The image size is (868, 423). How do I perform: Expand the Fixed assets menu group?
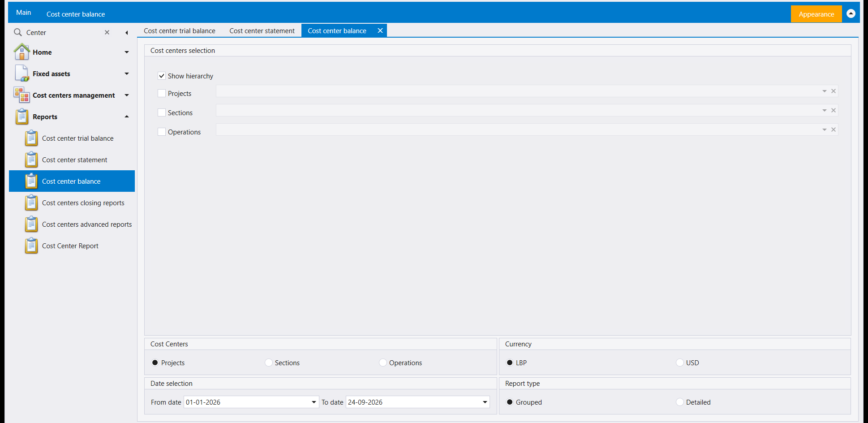click(127, 73)
